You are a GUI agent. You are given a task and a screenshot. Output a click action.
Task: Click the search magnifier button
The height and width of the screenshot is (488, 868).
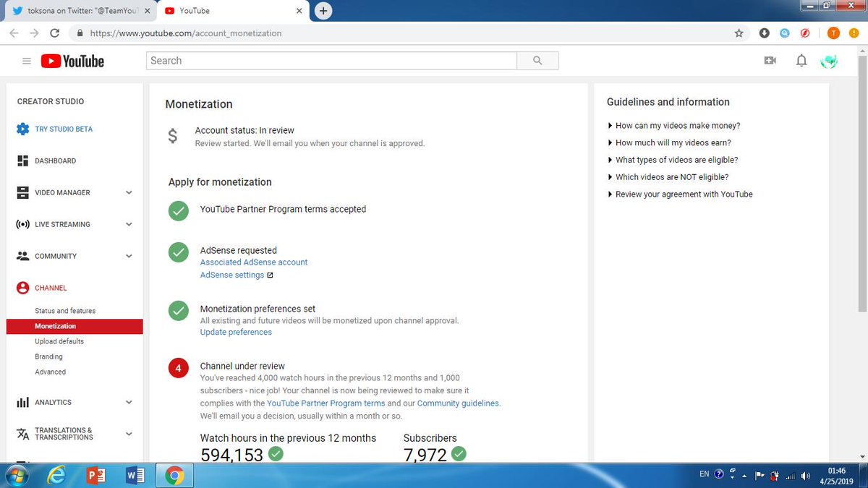(537, 61)
